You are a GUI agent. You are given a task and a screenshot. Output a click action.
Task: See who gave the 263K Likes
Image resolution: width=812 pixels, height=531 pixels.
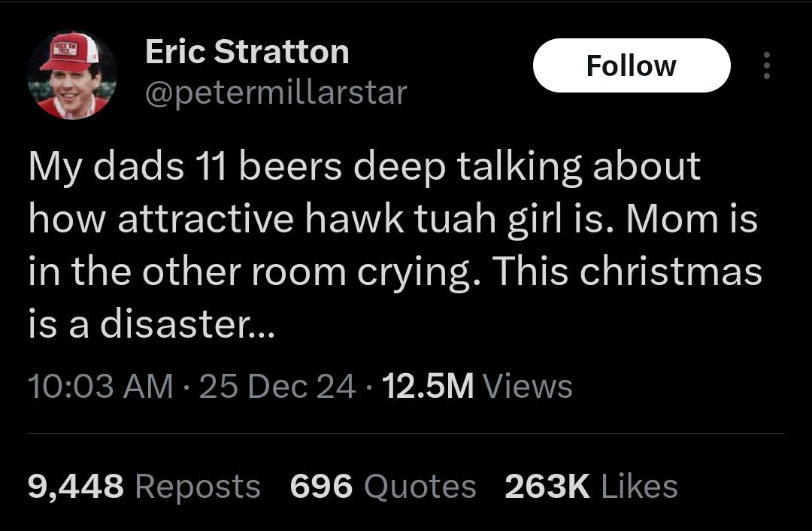click(591, 487)
